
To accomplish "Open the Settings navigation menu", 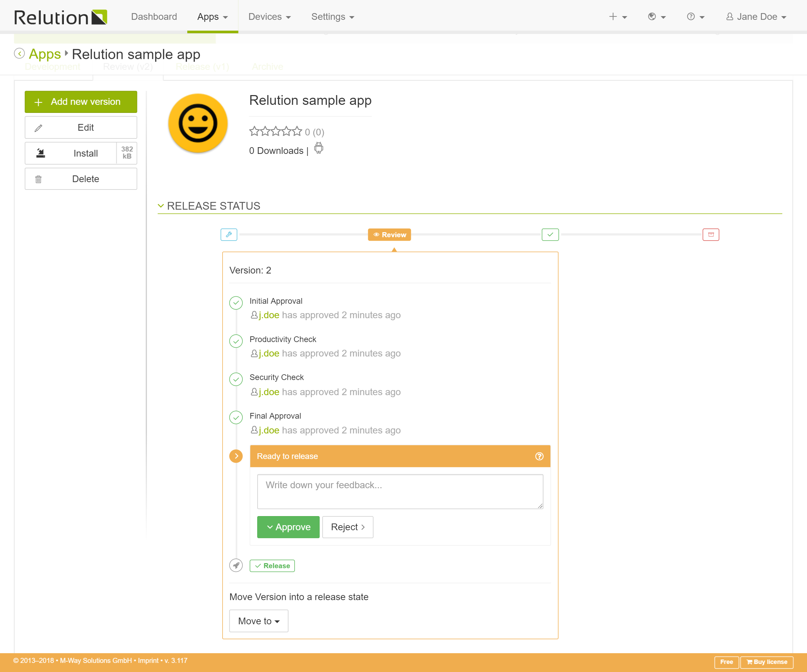I will (333, 17).
